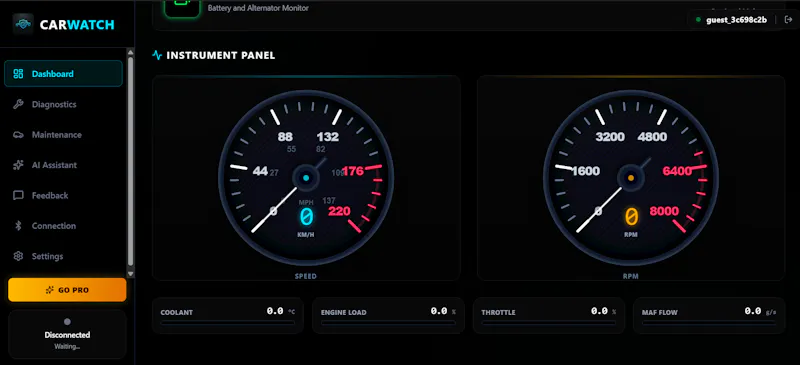Click the Coolant progress bar
The width and height of the screenshot is (800, 365).
pyautogui.click(x=228, y=323)
